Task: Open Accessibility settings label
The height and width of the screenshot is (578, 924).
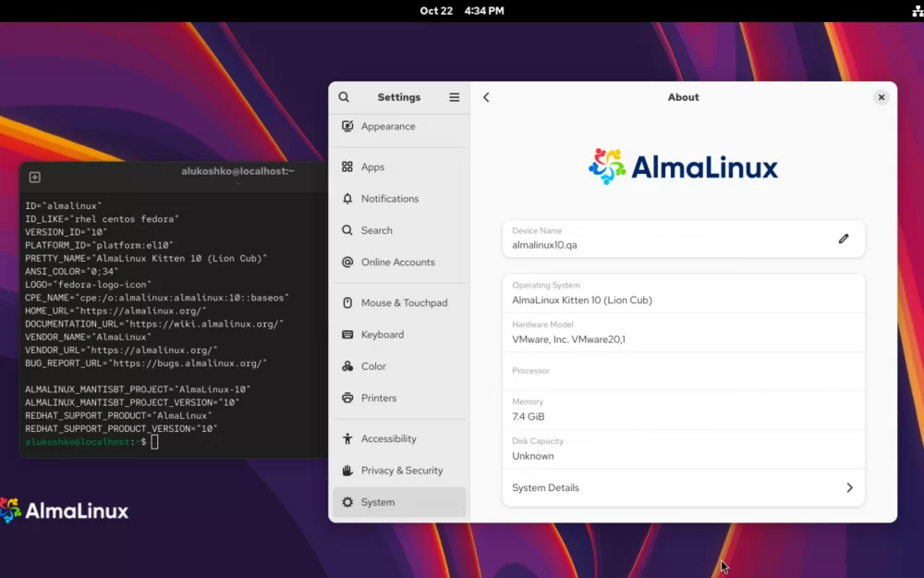Action: click(x=388, y=438)
